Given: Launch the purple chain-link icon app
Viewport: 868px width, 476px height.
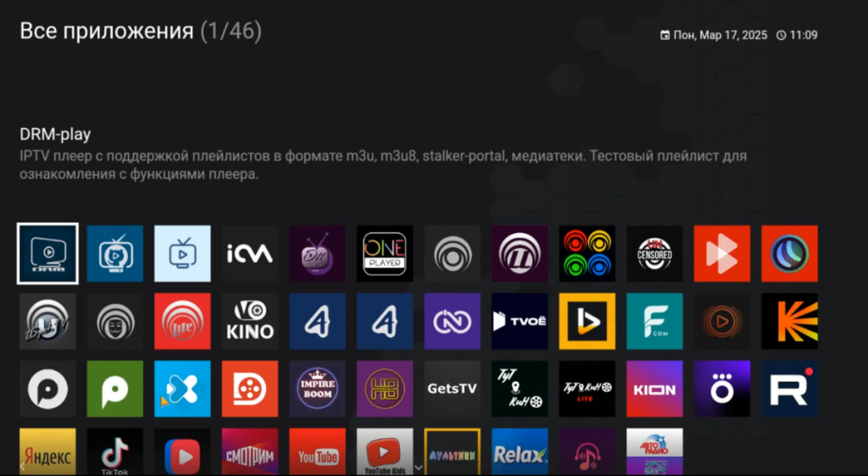Looking at the screenshot, I should [453, 322].
